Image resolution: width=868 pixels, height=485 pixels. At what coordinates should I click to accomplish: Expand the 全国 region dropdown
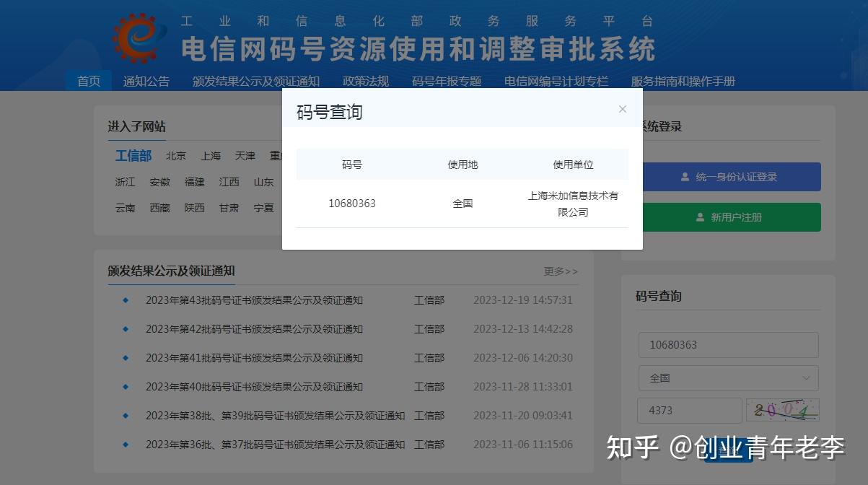729,378
